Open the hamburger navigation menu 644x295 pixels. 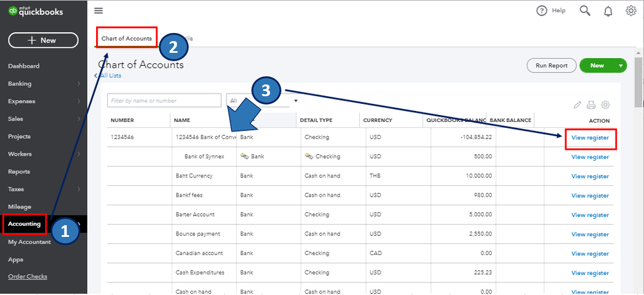(x=98, y=10)
